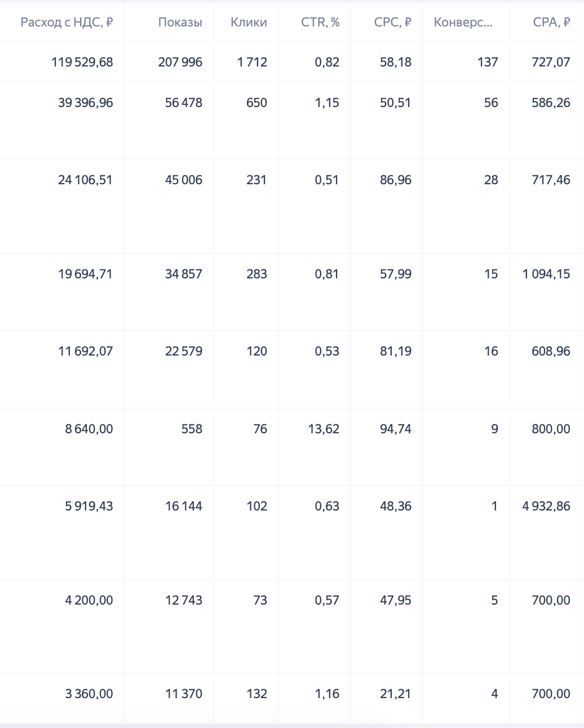Select the CPA value 4 932,86
The height and width of the screenshot is (728, 584).
pos(546,506)
